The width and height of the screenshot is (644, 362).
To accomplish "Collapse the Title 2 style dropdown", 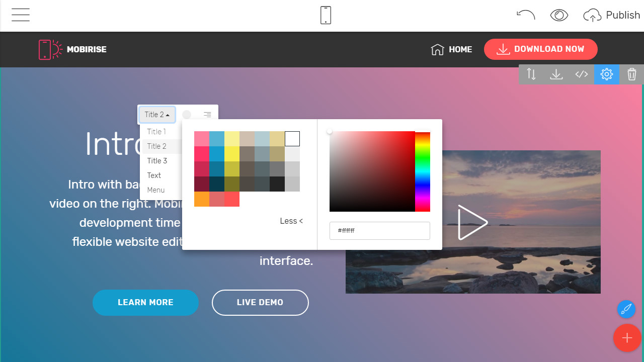I will pos(157,115).
